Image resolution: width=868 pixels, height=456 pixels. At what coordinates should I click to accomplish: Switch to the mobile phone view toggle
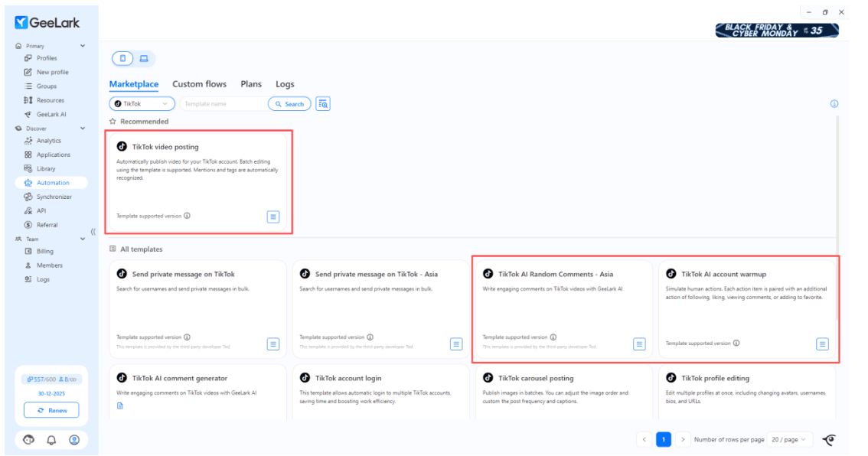tap(122, 59)
